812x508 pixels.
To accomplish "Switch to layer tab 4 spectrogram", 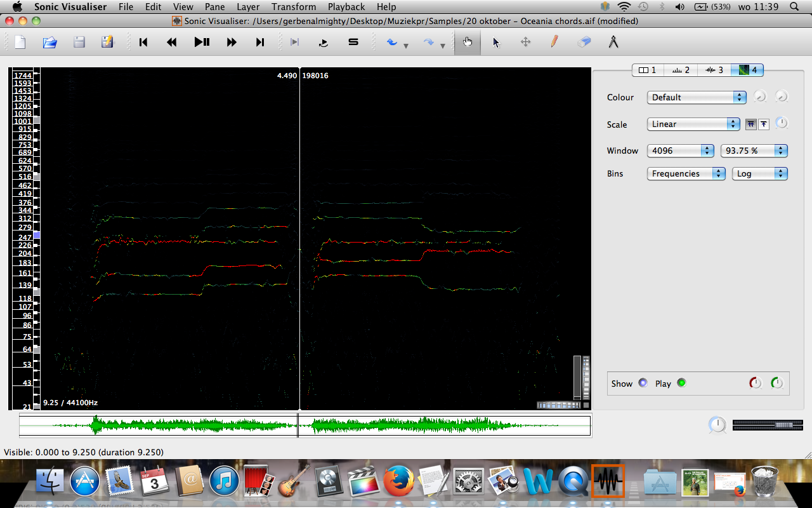I will point(747,70).
